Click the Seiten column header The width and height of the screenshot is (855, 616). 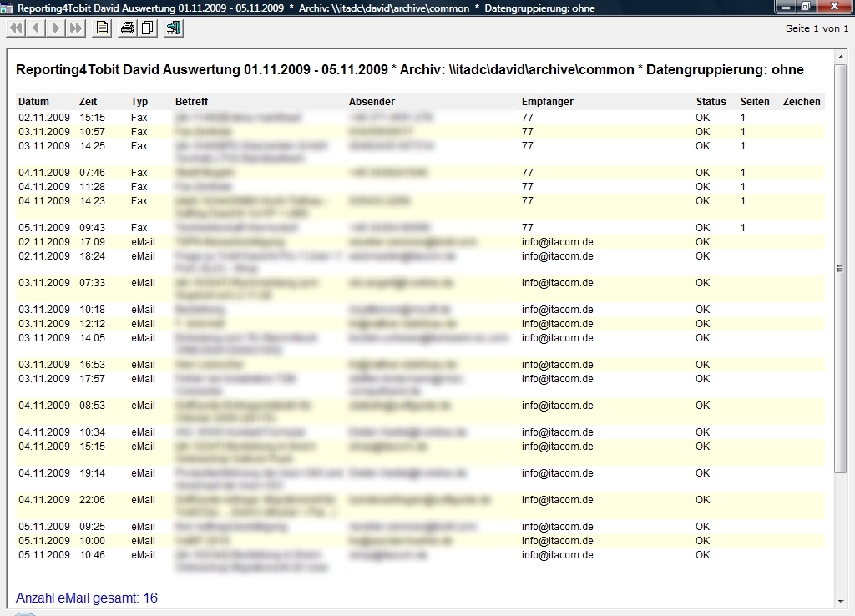point(755,101)
